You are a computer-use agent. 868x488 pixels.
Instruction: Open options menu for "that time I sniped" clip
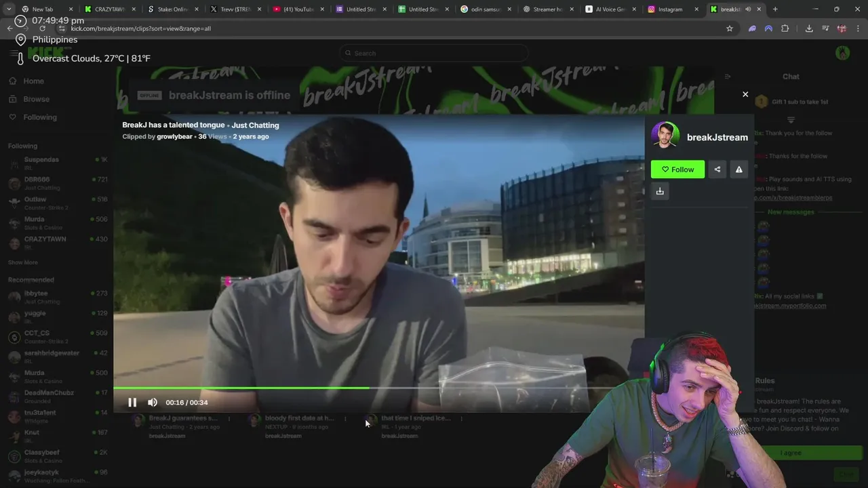coord(462,419)
